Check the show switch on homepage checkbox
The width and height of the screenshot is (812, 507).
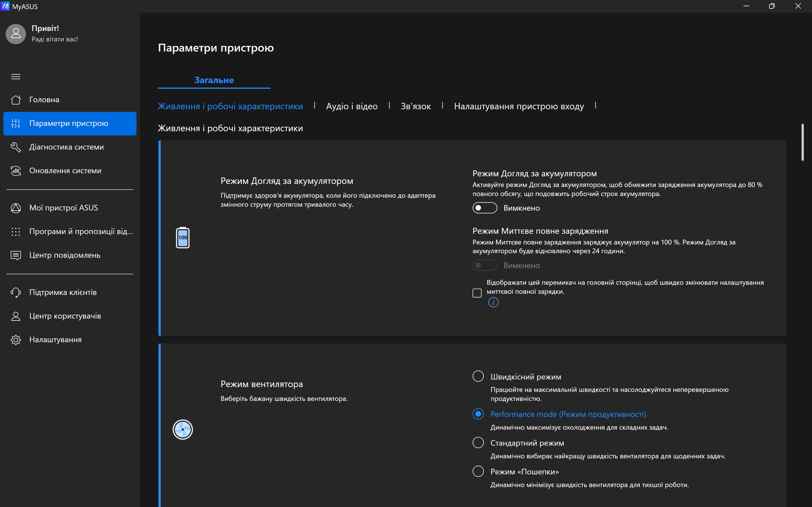477,293
